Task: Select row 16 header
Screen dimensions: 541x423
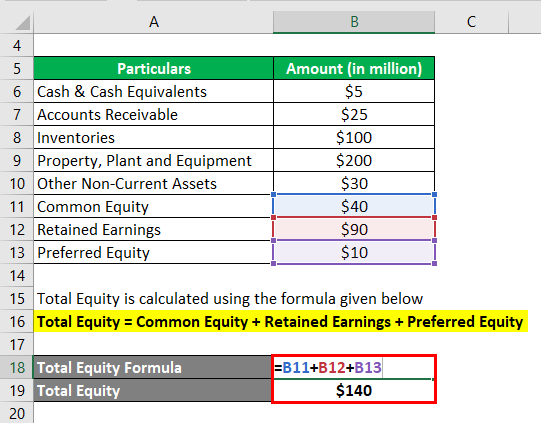Action: [17, 322]
